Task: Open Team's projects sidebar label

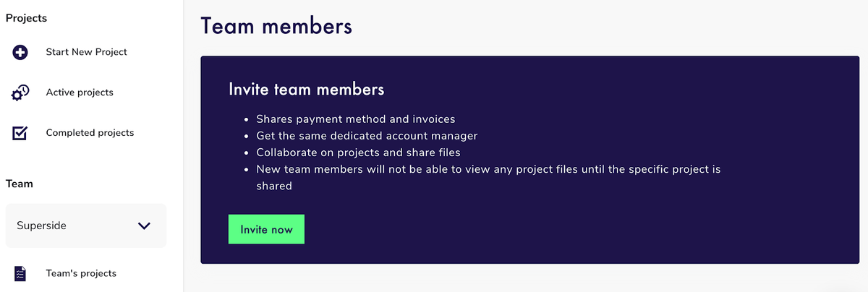Action: click(x=81, y=273)
